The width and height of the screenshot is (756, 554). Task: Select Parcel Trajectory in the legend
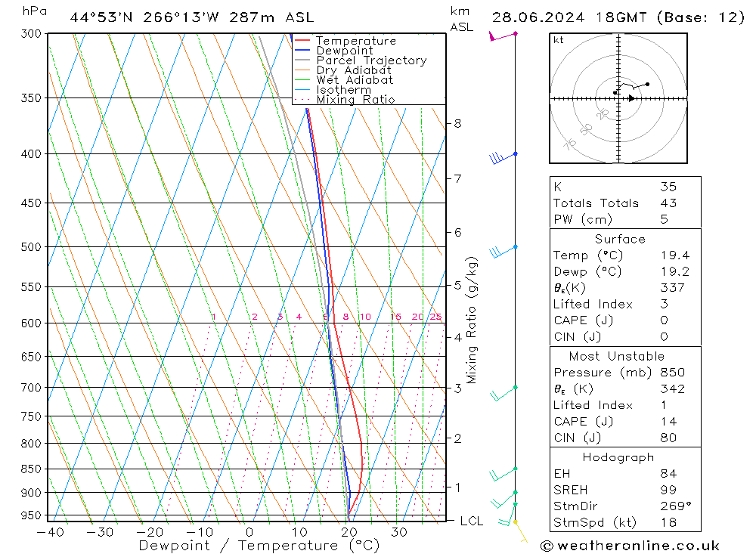pyautogui.click(x=370, y=60)
